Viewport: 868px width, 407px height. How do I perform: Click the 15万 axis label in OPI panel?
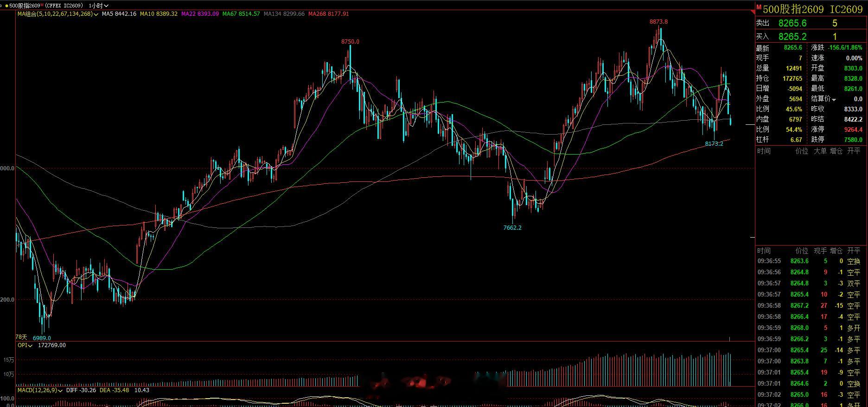(x=8, y=360)
